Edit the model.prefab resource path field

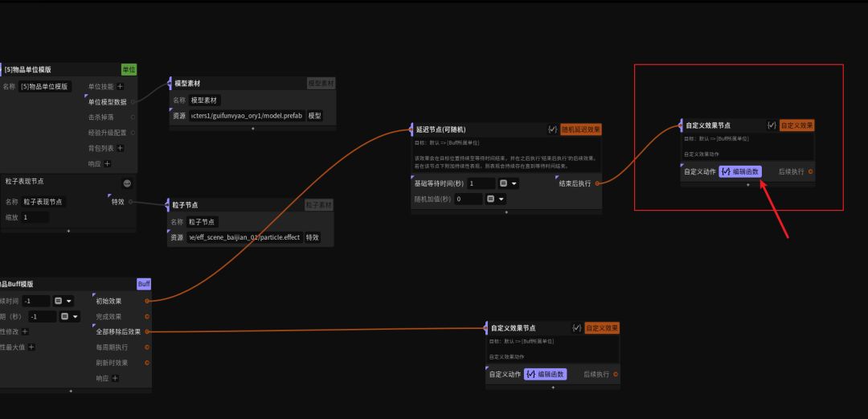[x=247, y=116]
